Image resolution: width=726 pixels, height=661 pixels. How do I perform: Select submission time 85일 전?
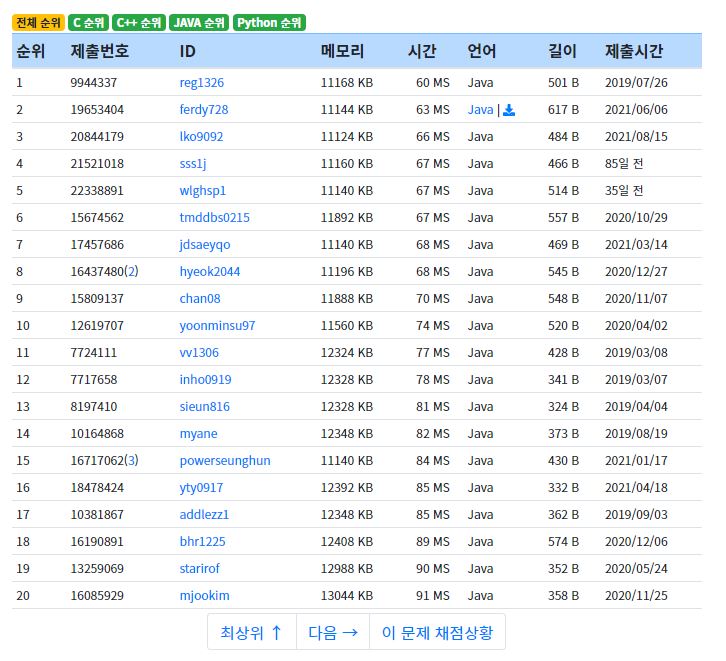[x=624, y=164]
